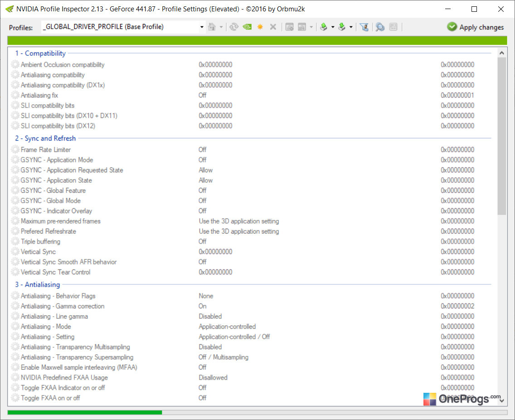515x420 pixels.
Task: Click the remove application from profile icon
Action: [x=302, y=27]
